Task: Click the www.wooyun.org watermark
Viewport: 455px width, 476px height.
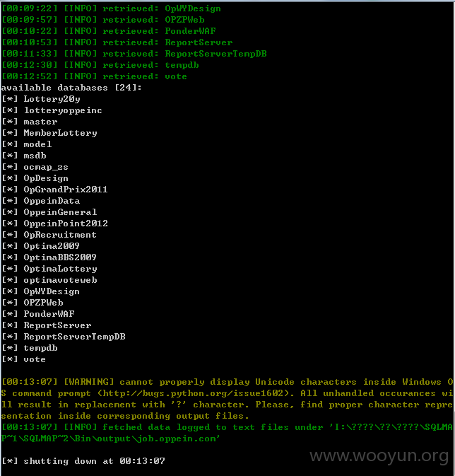Action: (x=379, y=456)
